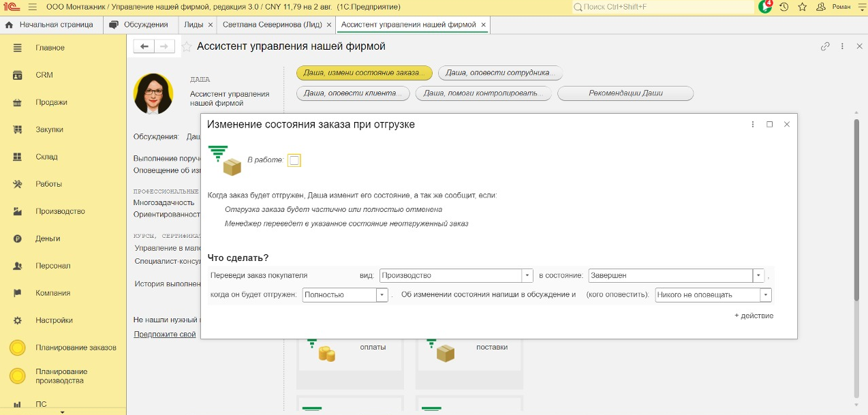
Task: Open Рекомендации Даши button
Action: 625,93
